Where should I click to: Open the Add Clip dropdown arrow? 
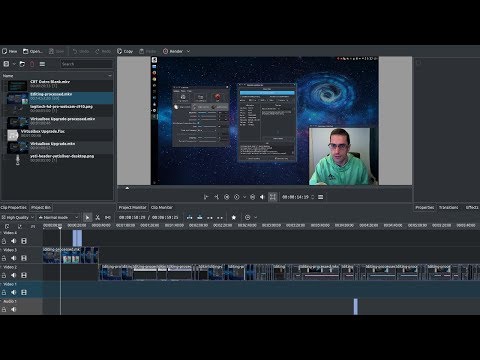click(14, 64)
